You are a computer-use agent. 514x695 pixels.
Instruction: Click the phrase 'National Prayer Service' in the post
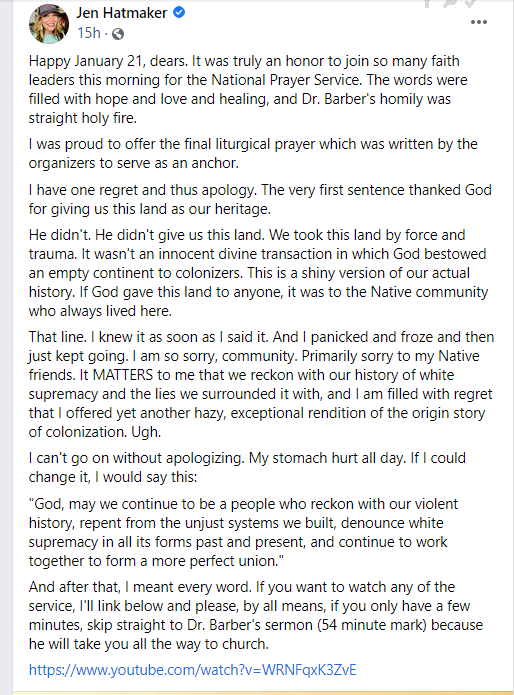pos(285,80)
